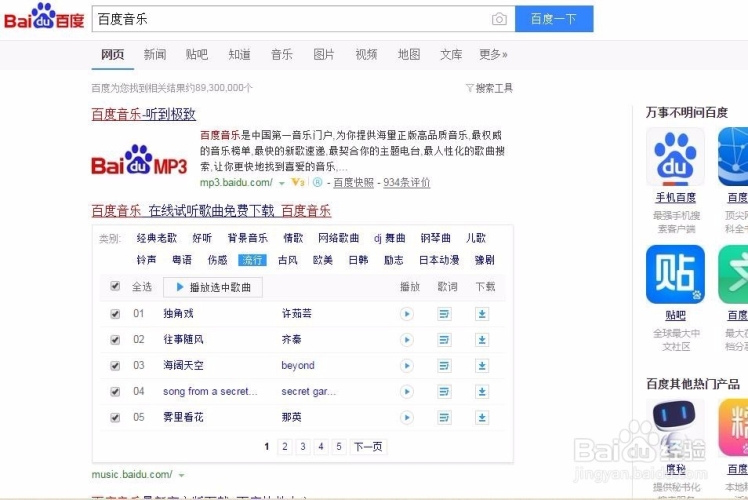Click the registered badge icon beside V3

pos(317,182)
